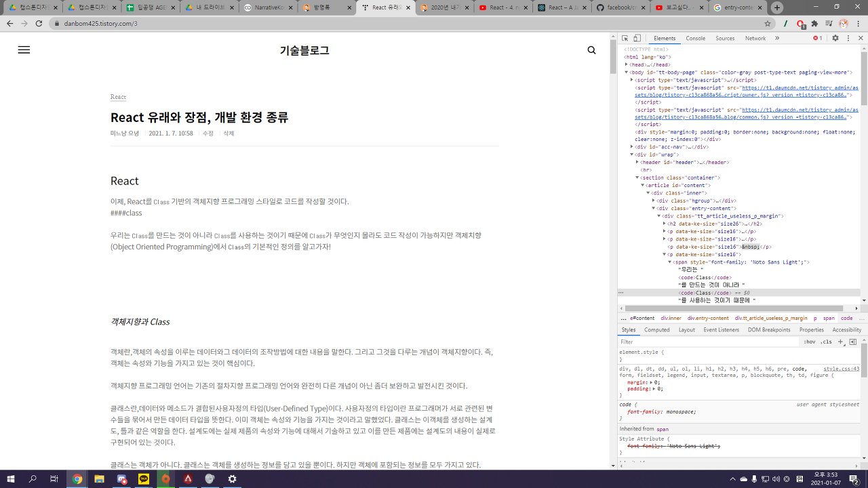Collapse the body tt-body-page node
This screenshot has height=488, width=868.
coord(627,73)
